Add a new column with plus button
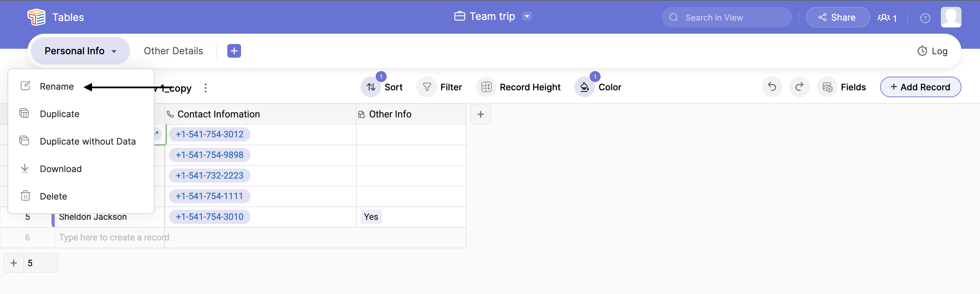 pyautogui.click(x=480, y=114)
